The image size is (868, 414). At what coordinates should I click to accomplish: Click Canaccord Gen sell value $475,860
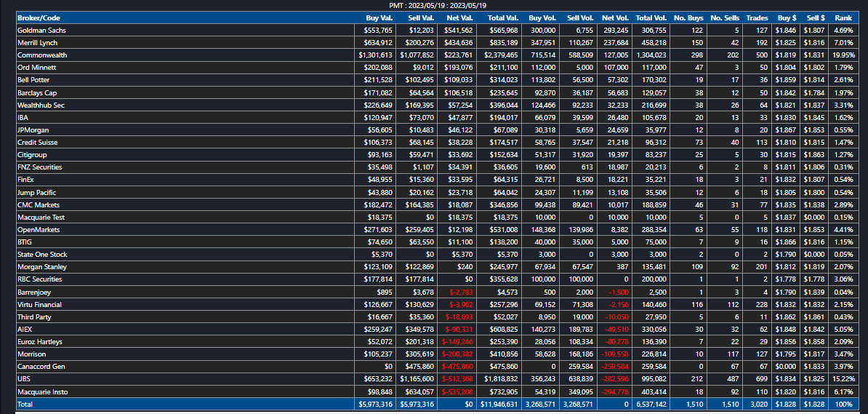[419, 367]
